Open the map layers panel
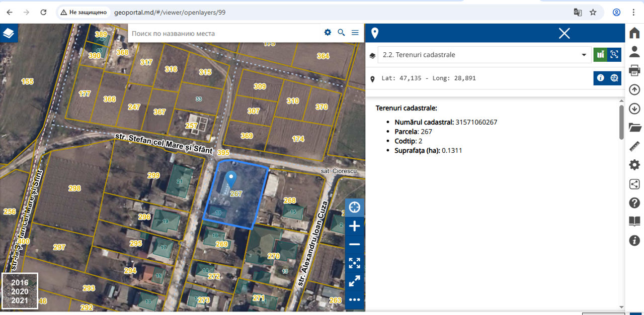 point(9,33)
